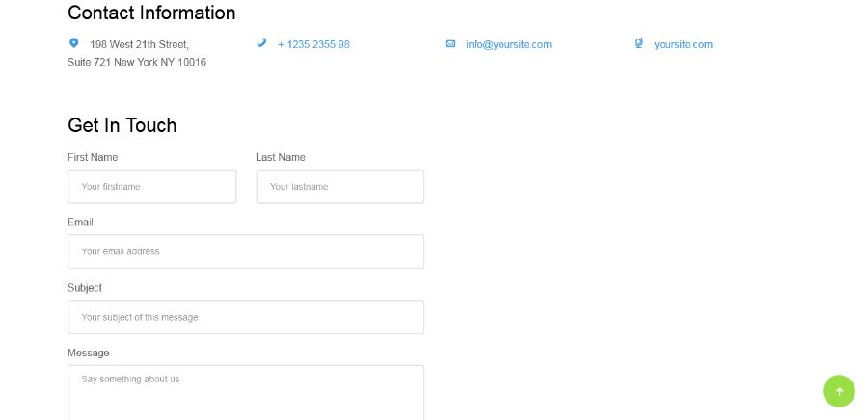
Task: Click the map pin location icon
Action: 73,42
